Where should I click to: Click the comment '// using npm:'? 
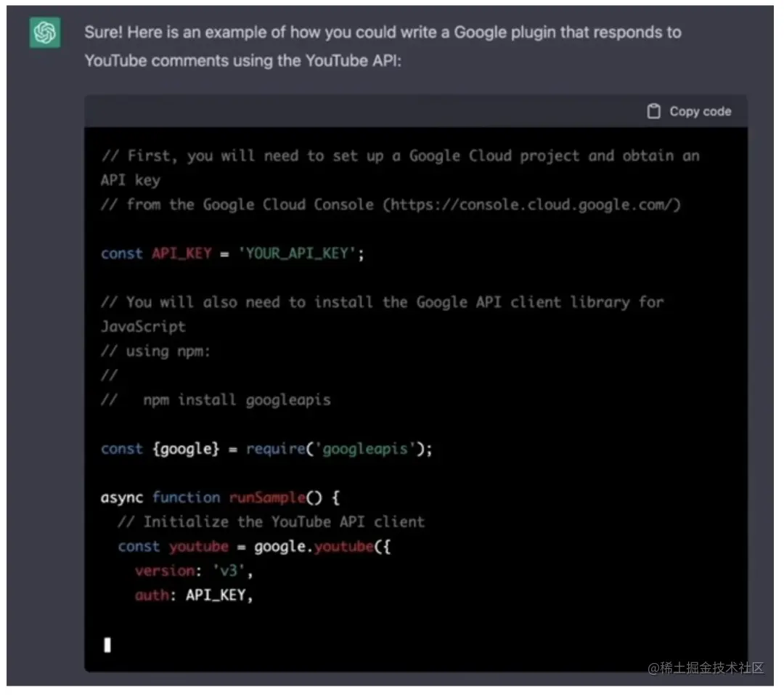155,351
